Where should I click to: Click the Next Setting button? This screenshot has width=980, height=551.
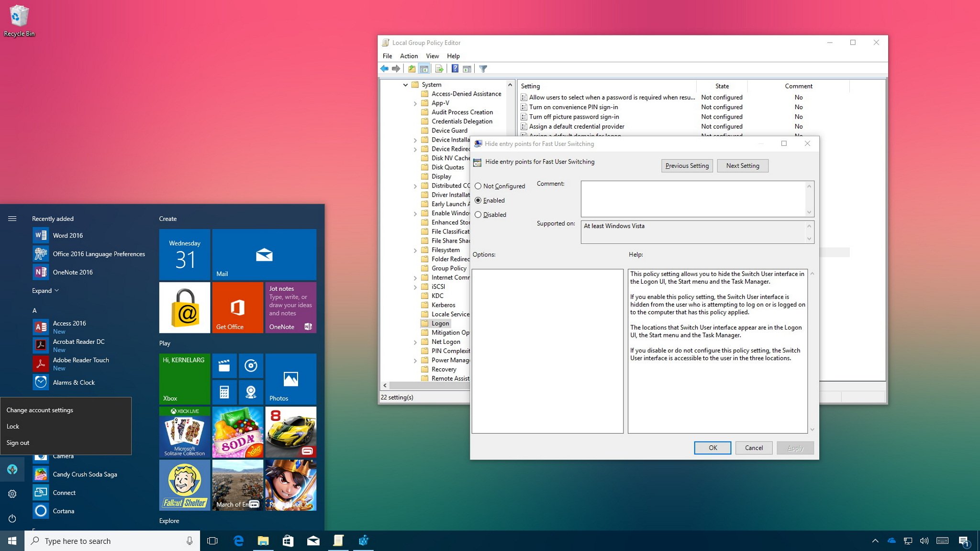[742, 165]
